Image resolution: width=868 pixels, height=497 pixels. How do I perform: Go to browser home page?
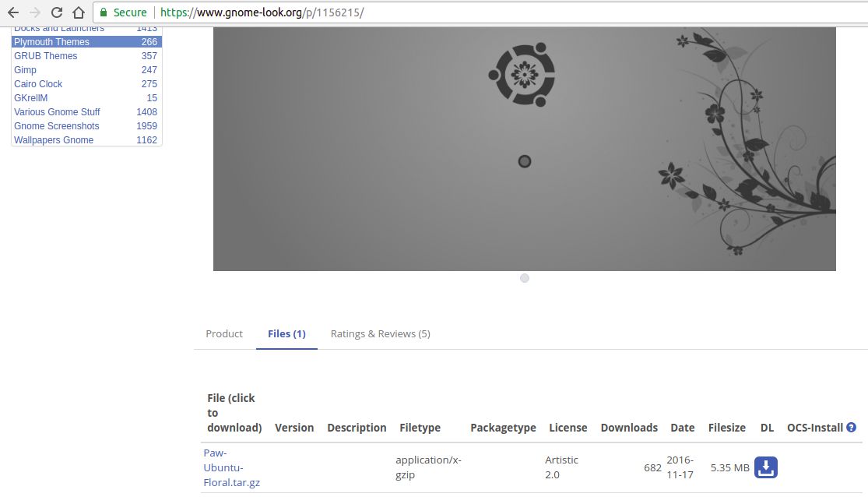pos(78,12)
